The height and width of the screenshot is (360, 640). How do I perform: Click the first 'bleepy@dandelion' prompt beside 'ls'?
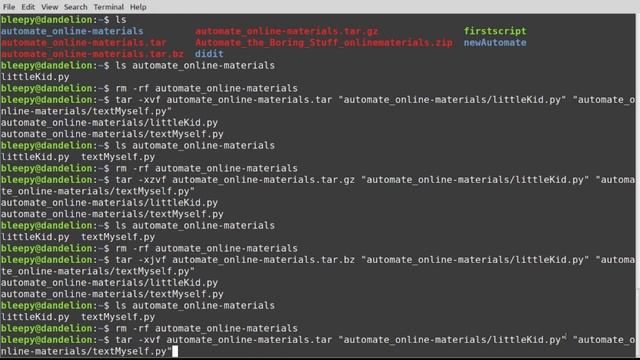point(47,20)
